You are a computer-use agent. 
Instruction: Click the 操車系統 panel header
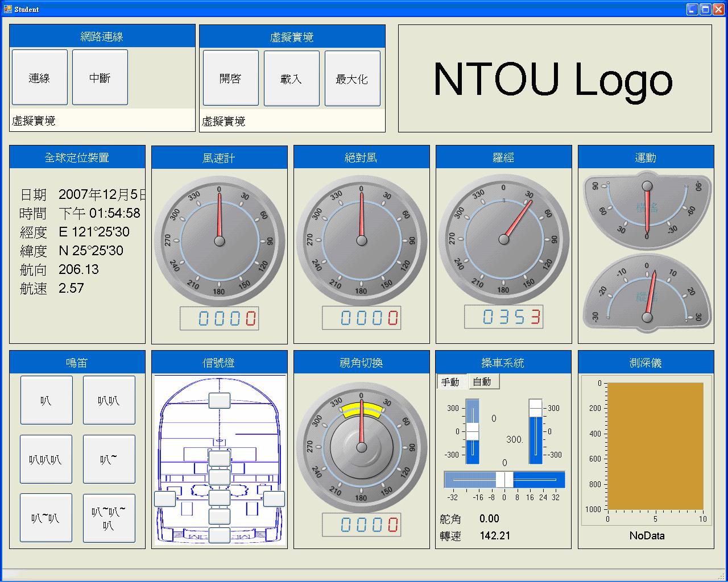pos(503,363)
